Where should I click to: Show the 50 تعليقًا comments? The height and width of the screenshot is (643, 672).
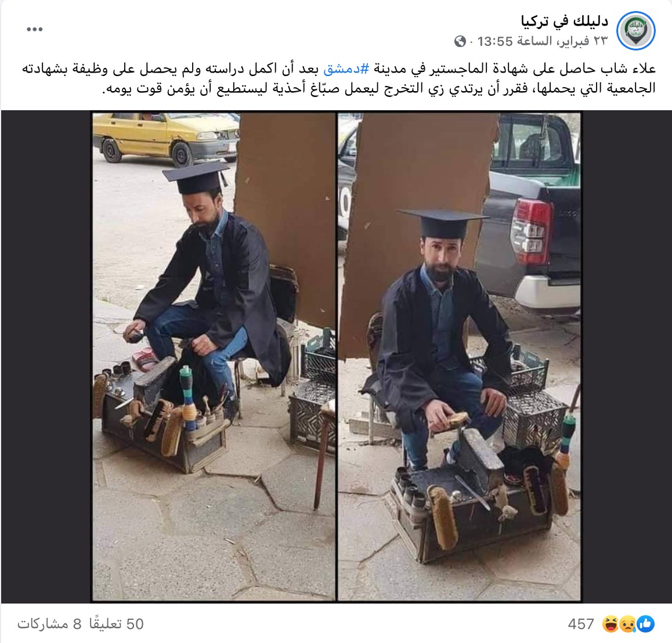click(117, 624)
